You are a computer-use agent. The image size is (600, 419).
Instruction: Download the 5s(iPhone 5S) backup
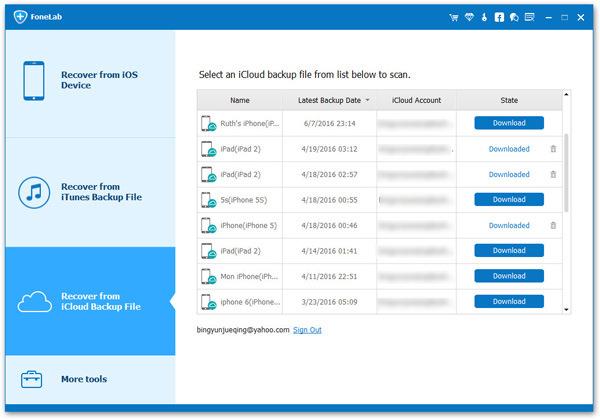coord(509,199)
